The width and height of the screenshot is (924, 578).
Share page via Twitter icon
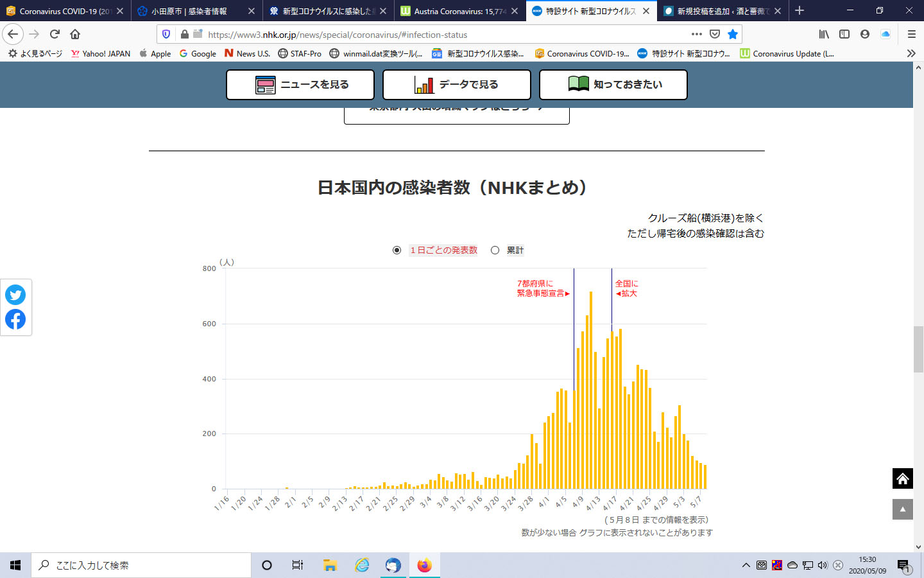15,295
